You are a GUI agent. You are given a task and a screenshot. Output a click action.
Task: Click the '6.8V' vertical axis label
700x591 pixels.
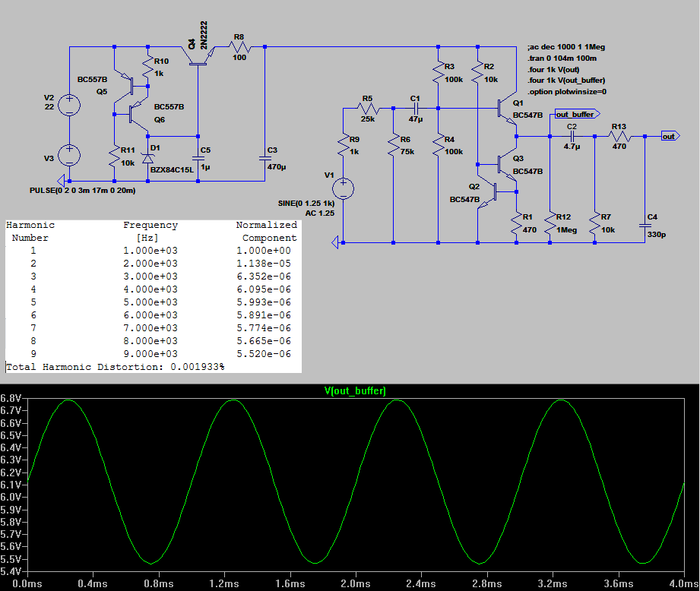11,398
